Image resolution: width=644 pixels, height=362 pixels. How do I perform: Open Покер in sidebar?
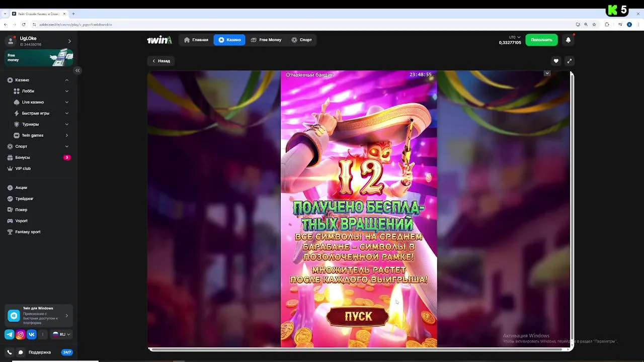[x=39, y=210]
